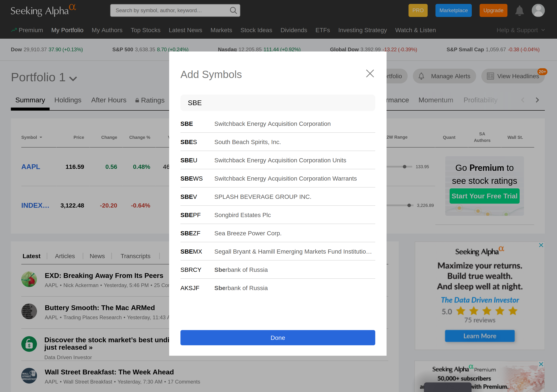Click the PRO button
Screen dimensions: 557x392
(418, 10)
